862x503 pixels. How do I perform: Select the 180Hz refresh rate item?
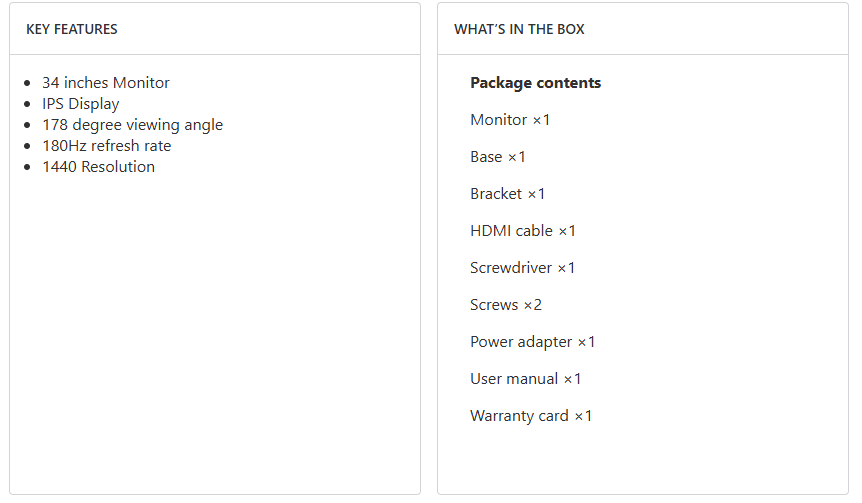tap(106, 146)
